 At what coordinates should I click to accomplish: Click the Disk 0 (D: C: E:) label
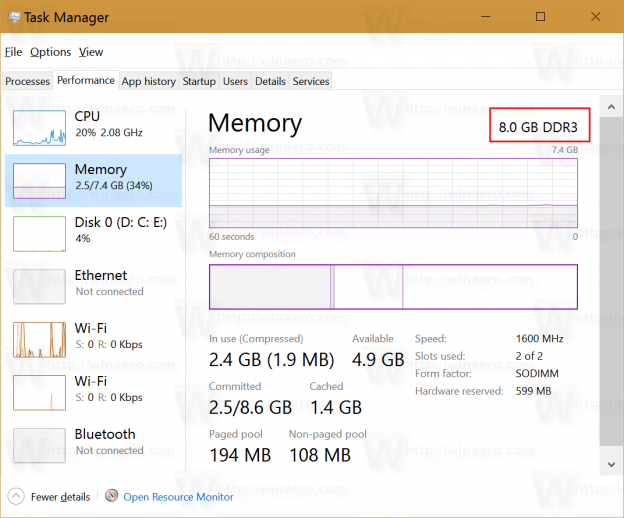coord(121,222)
